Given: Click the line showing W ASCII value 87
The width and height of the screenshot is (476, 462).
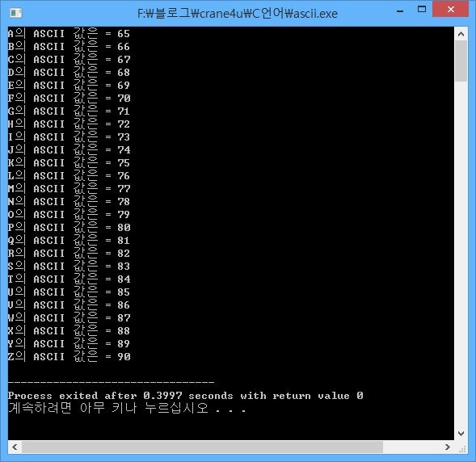Looking at the screenshot, I should click(x=70, y=317).
